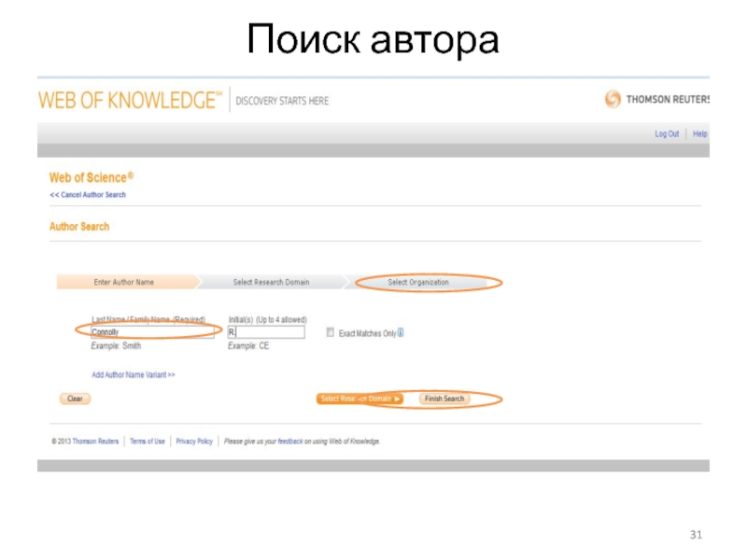Click the Log Out link
747x560 pixels.
pyautogui.click(x=667, y=133)
